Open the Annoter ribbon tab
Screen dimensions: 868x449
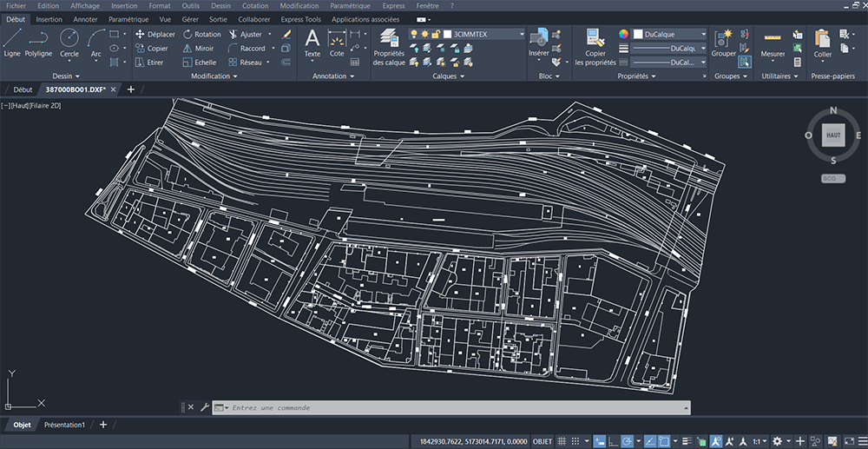coord(85,18)
